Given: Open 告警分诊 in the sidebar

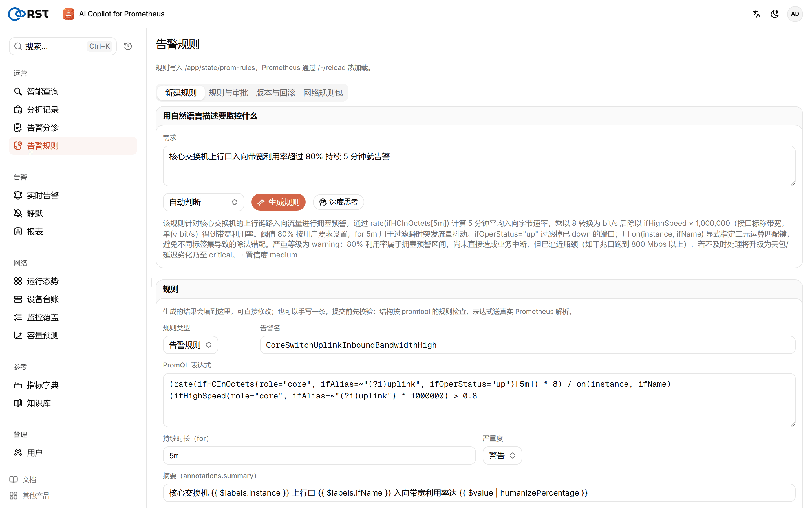Looking at the screenshot, I should [x=73, y=128].
